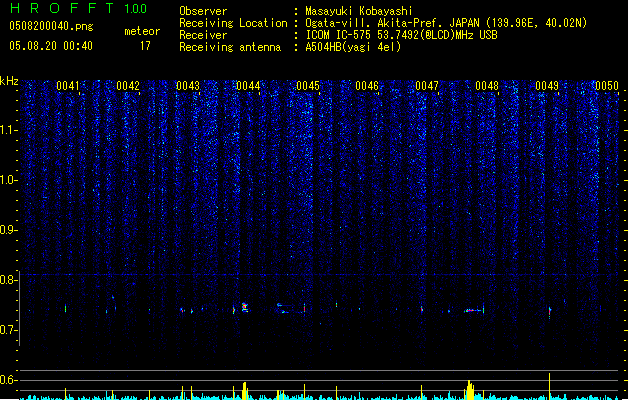Click the 0042 time marker
The image size is (629, 400).
coord(128,86)
